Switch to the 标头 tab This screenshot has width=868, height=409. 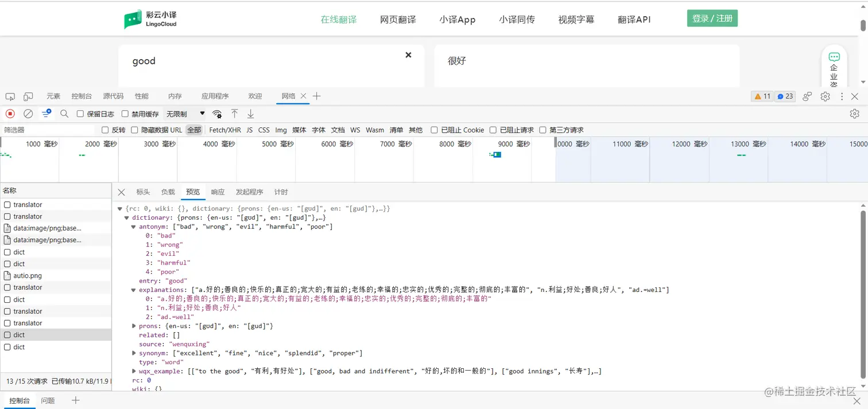click(x=143, y=192)
